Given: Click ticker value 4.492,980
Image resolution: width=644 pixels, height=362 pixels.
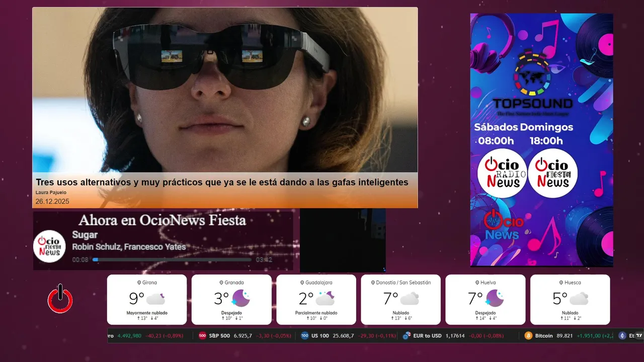Looking at the screenshot, I should pos(129,335).
